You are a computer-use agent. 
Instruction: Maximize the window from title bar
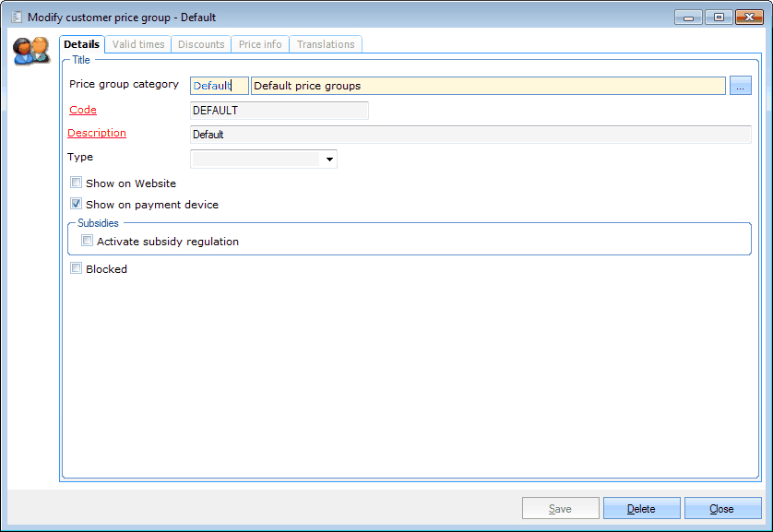[x=719, y=17]
